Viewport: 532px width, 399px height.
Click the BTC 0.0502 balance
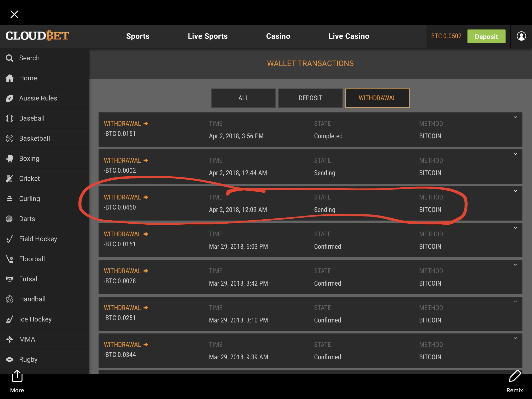(x=446, y=36)
